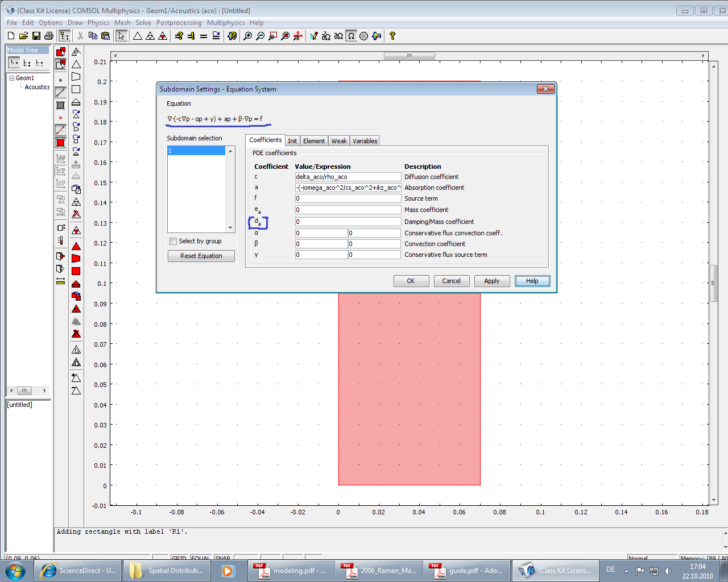Click the Zoom Out magnifier icon

[260, 36]
